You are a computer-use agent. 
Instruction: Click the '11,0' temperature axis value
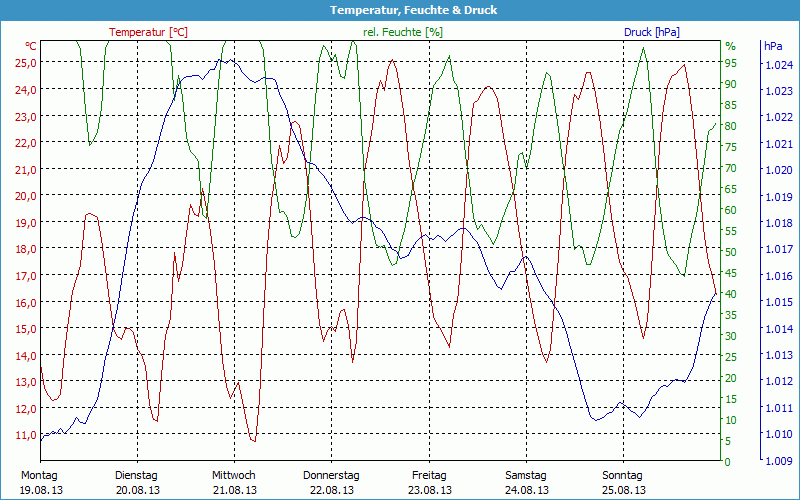coord(25,435)
